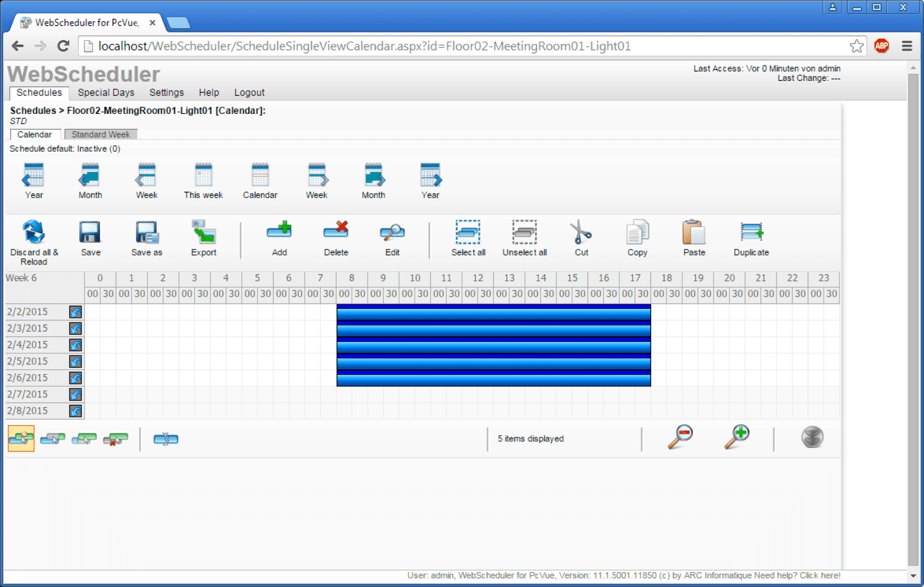Screen dimensions: 924x587
Task: Open the AdBlock Plus extension icon
Action: (x=881, y=46)
